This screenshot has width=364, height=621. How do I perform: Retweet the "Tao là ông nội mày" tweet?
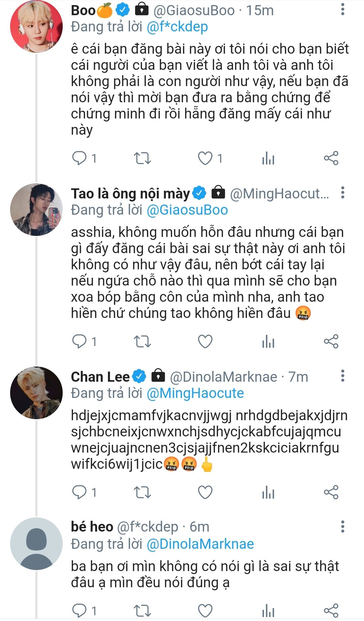(x=142, y=342)
